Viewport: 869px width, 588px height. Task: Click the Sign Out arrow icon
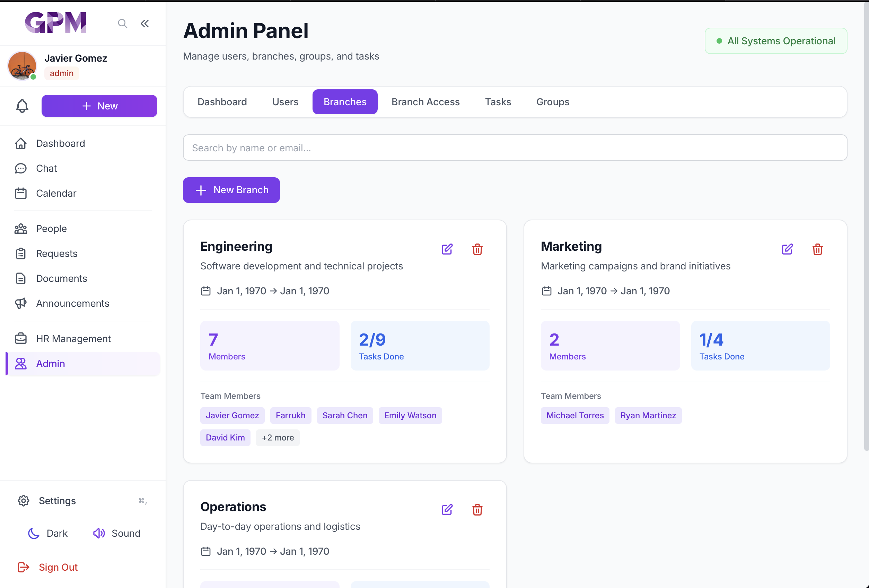coord(24,567)
